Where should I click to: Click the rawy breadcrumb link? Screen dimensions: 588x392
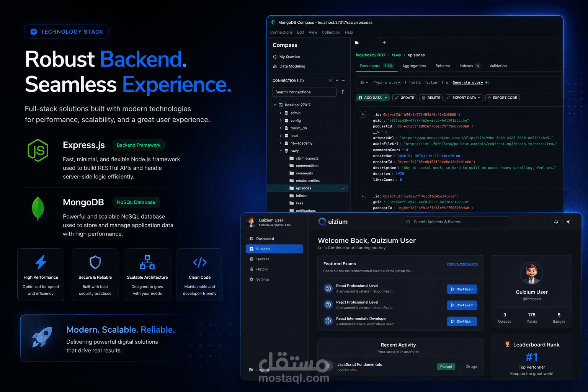click(396, 55)
